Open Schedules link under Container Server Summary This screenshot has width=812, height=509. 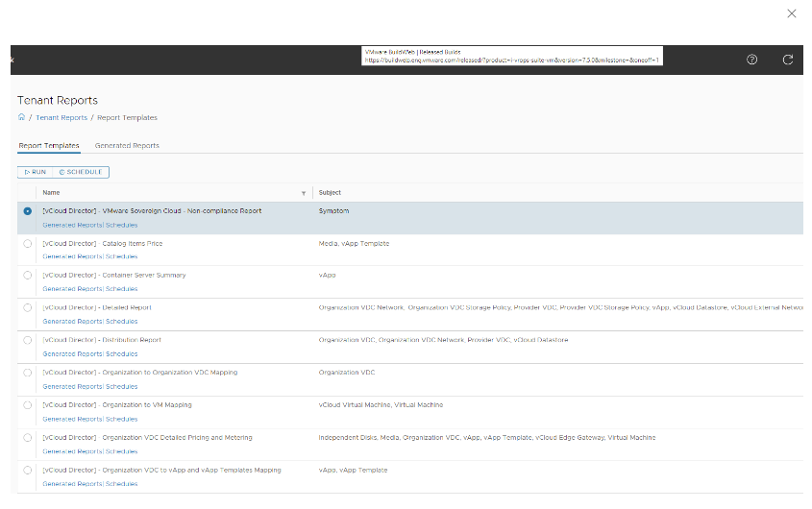tap(122, 289)
